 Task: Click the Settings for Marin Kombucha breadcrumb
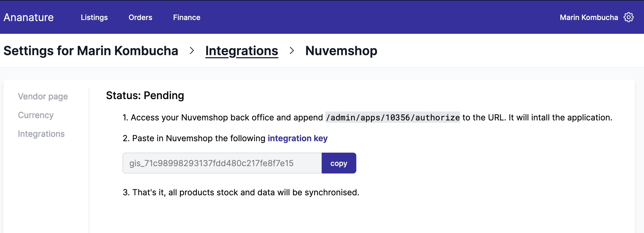pos(91,51)
